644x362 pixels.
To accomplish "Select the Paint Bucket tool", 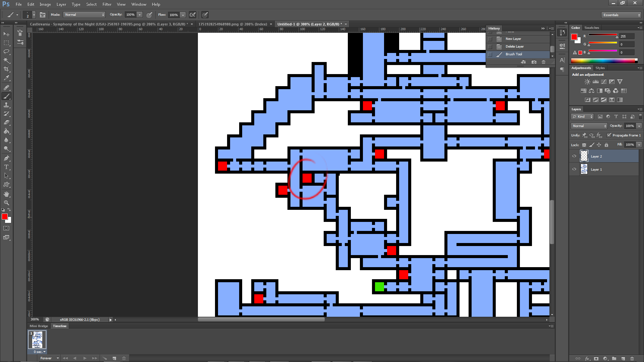I will 6,131.
